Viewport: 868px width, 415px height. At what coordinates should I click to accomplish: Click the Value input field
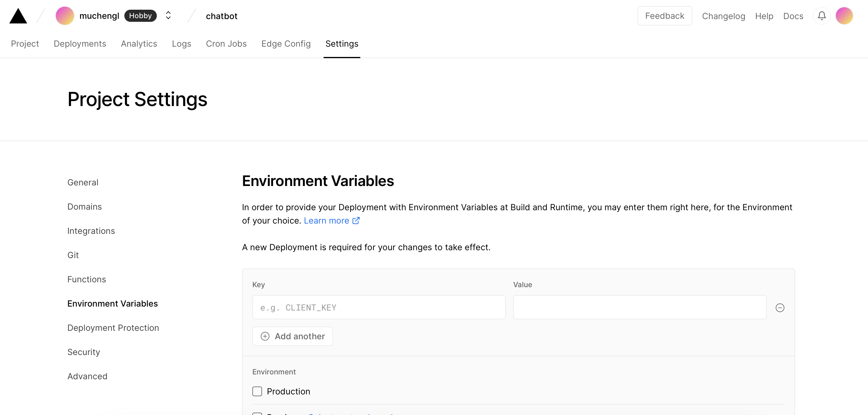639,307
